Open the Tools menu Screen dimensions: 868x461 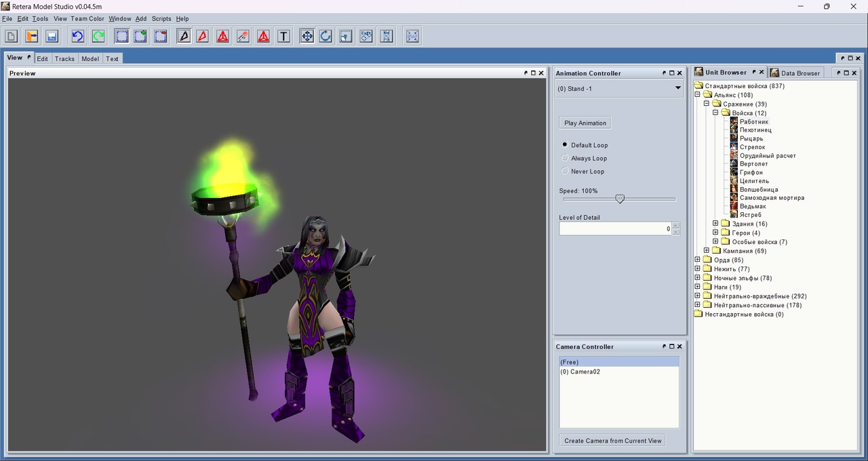(40, 18)
